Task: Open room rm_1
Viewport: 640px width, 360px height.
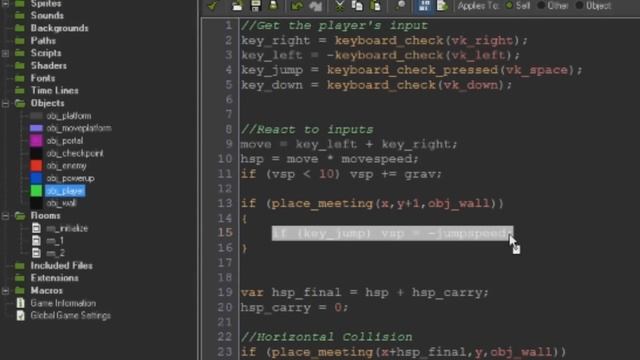Action: [55, 241]
